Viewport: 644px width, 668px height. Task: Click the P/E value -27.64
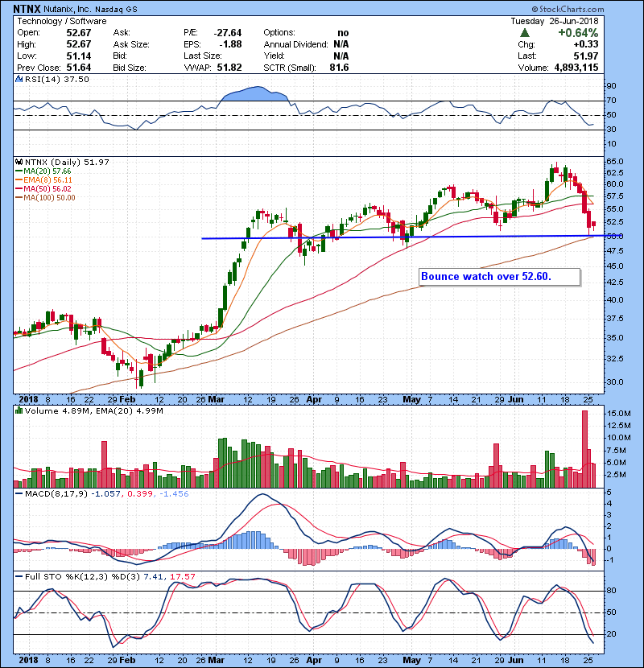(x=228, y=33)
